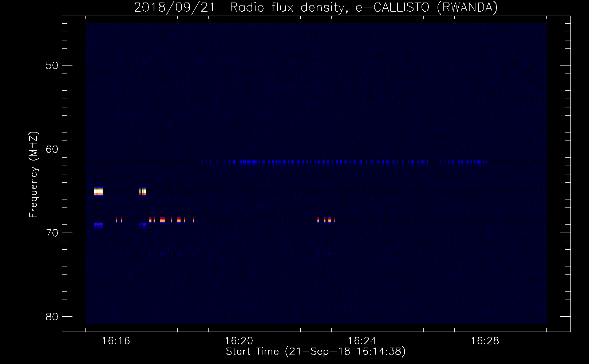Click the '50' frequency tick label
This screenshot has width=589, height=364.
52,66
